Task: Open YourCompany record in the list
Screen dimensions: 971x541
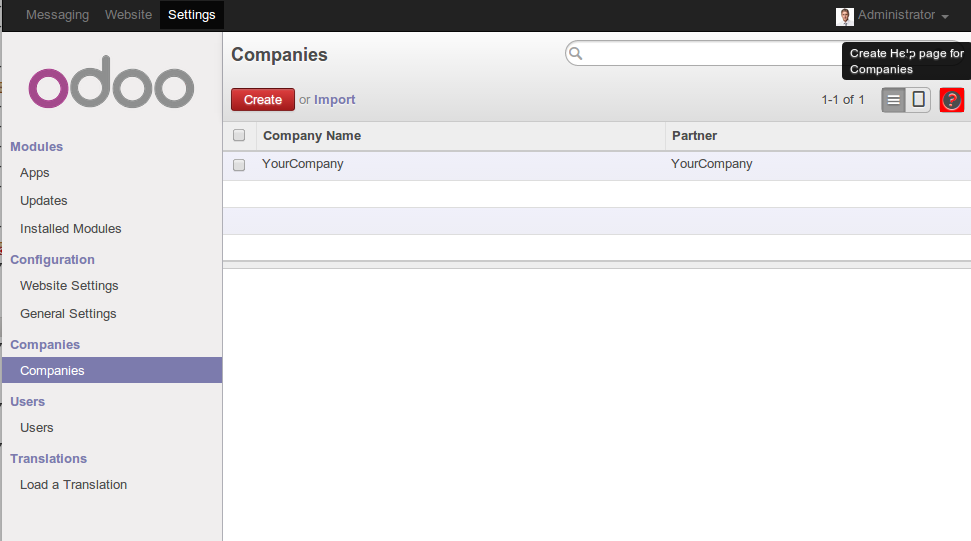Action: point(303,164)
